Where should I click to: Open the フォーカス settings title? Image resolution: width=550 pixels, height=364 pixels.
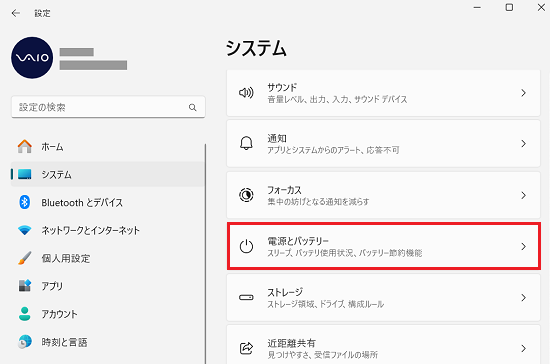click(284, 190)
